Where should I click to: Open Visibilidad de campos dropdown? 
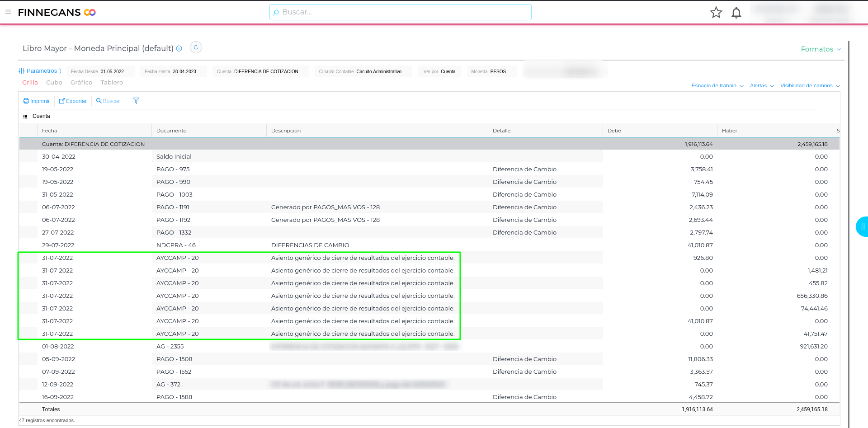(810, 85)
